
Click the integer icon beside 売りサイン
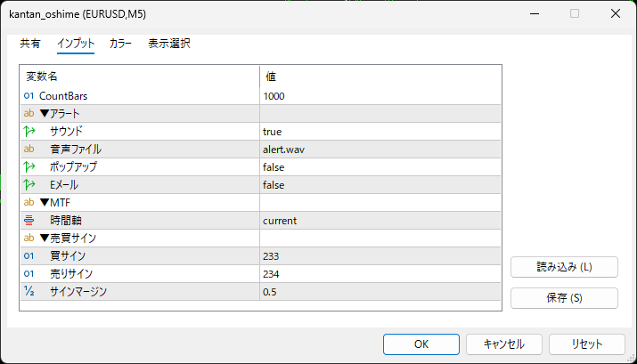pyautogui.click(x=29, y=273)
